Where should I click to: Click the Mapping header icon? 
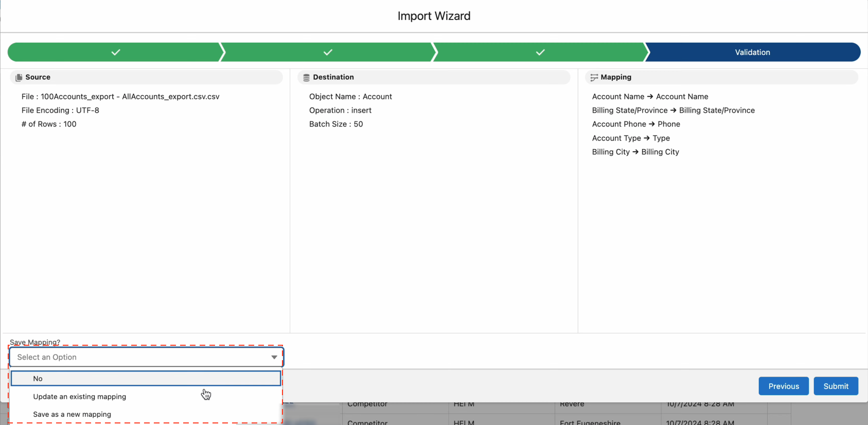pos(594,78)
